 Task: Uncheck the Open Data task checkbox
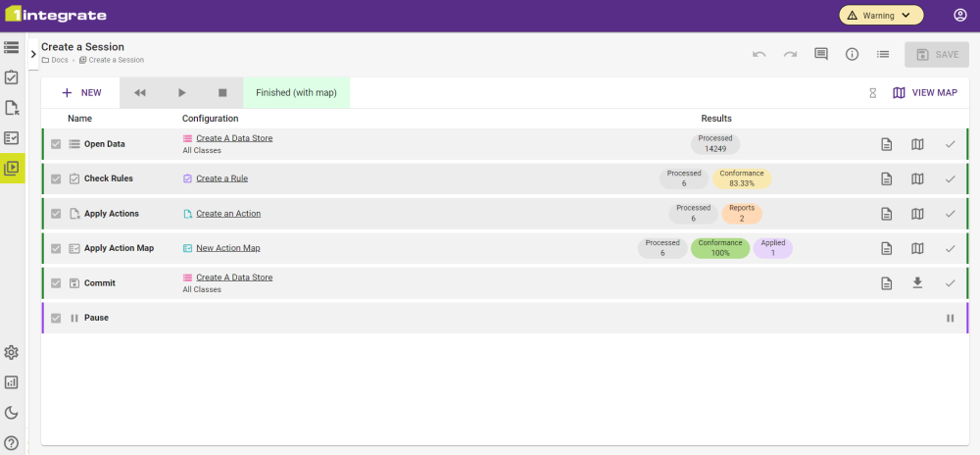(x=56, y=144)
